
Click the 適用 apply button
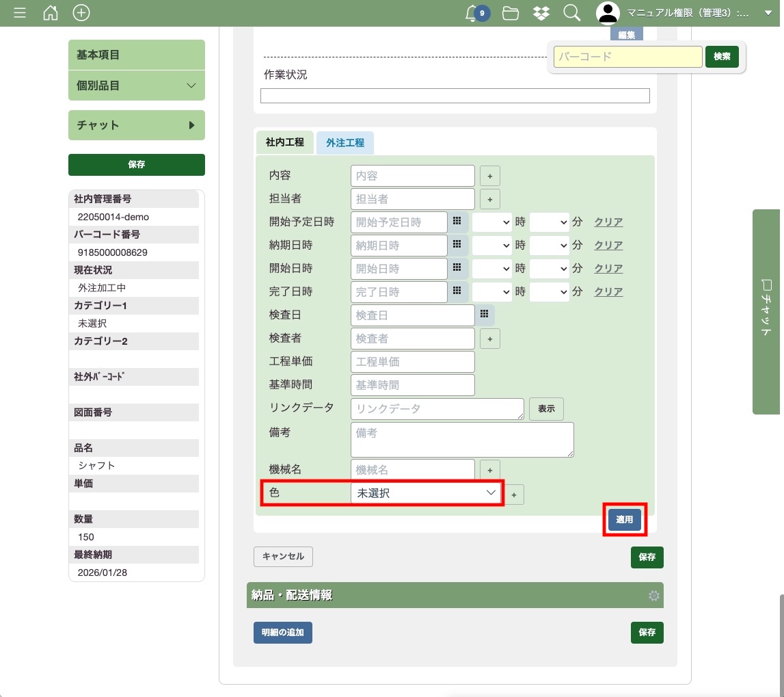(625, 520)
